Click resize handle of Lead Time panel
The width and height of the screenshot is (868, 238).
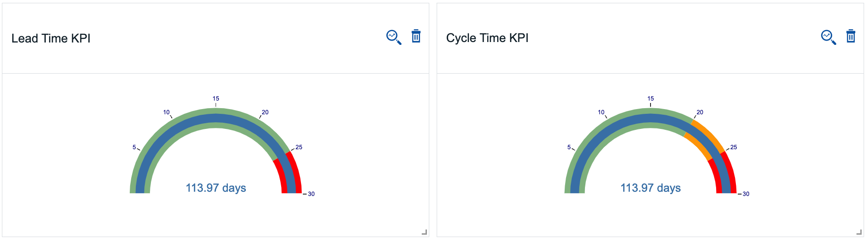pos(424,232)
